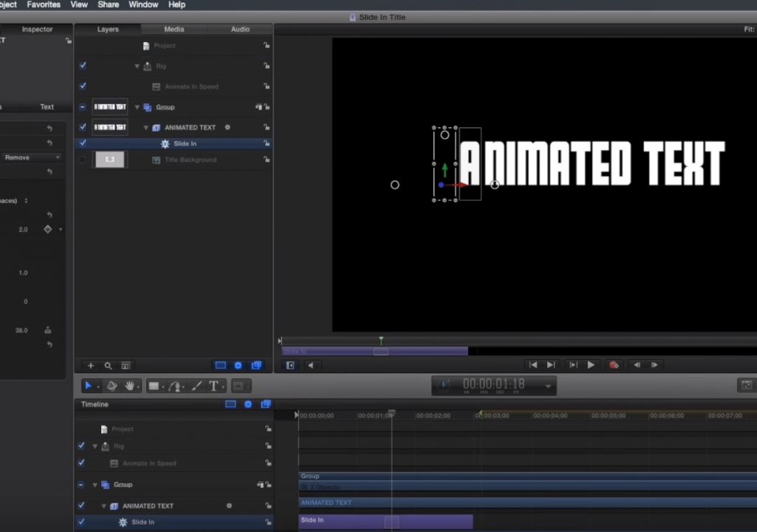Open the Help menu

pos(177,4)
